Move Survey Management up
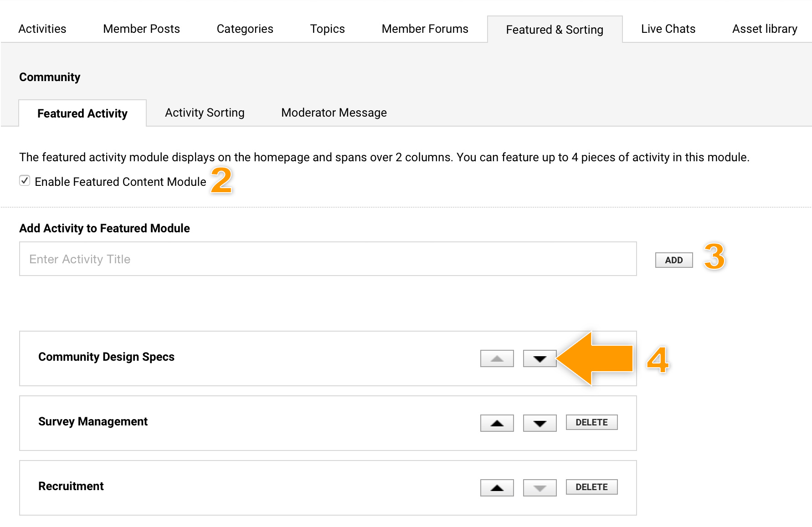Viewport: 812px width, 527px height. coord(497,423)
